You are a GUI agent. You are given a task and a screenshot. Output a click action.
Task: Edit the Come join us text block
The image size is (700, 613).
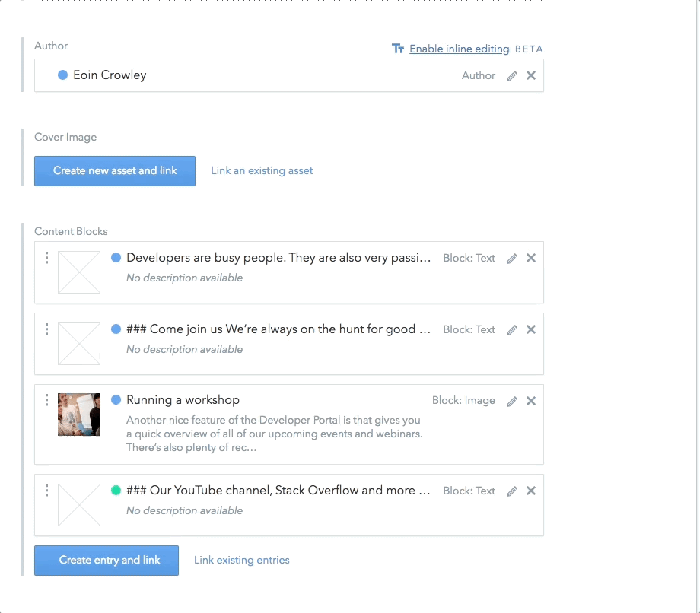[512, 330]
